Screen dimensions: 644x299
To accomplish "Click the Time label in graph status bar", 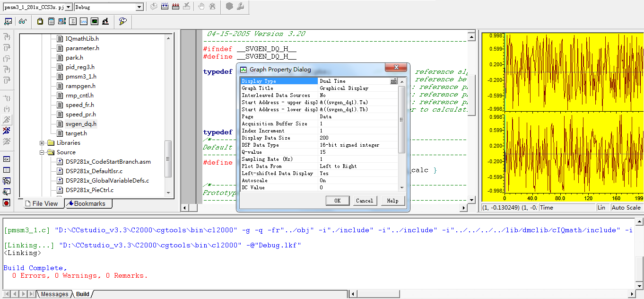I will [x=547, y=207].
